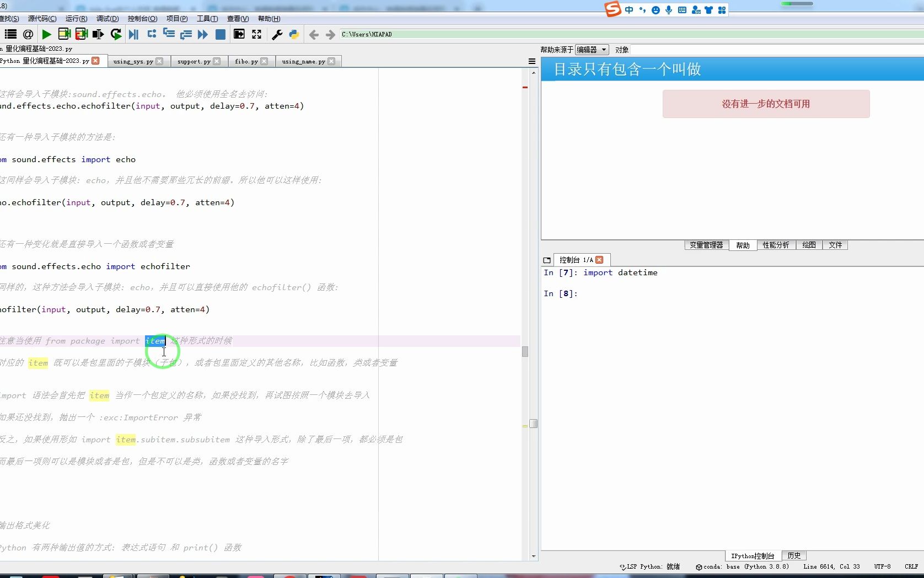Switch to the 变量管理器 pane tab
The image size is (924, 578).
pos(706,245)
